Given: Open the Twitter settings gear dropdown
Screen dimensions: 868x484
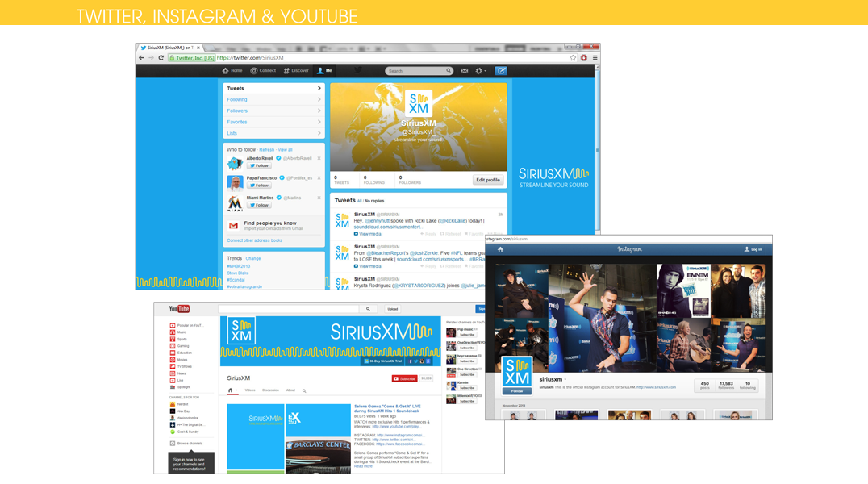Looking at the screenshot, I should (x=481, y=71).
